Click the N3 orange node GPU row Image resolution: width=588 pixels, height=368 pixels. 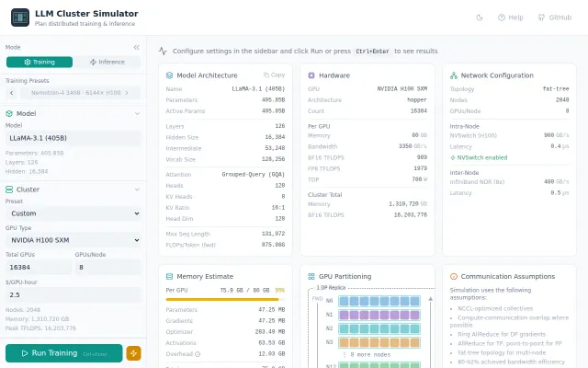tap(379, 342)
